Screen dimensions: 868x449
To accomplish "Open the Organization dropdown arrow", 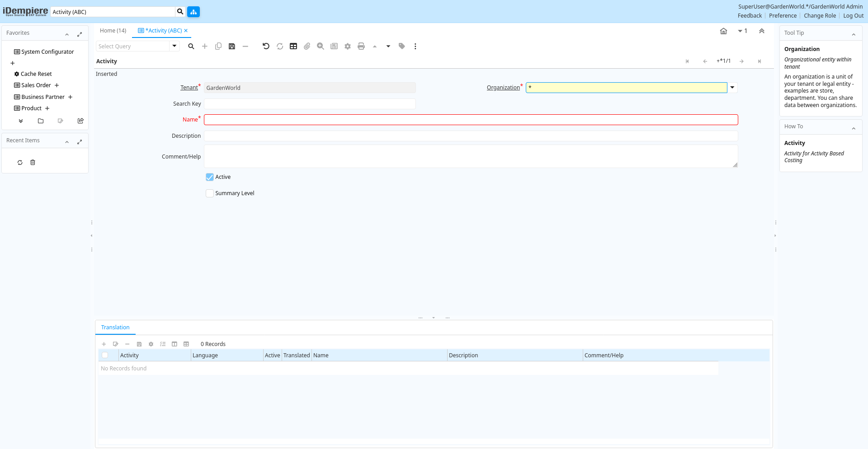I will tap(732, 88).
